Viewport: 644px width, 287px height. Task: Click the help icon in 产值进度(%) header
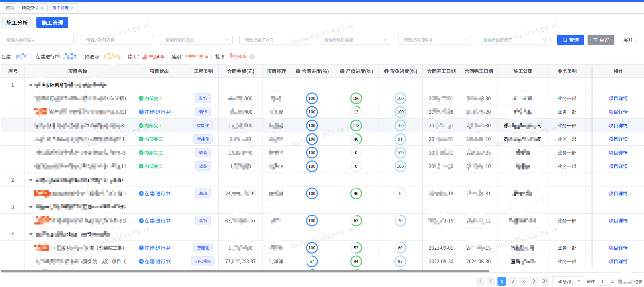pos(342,71)
